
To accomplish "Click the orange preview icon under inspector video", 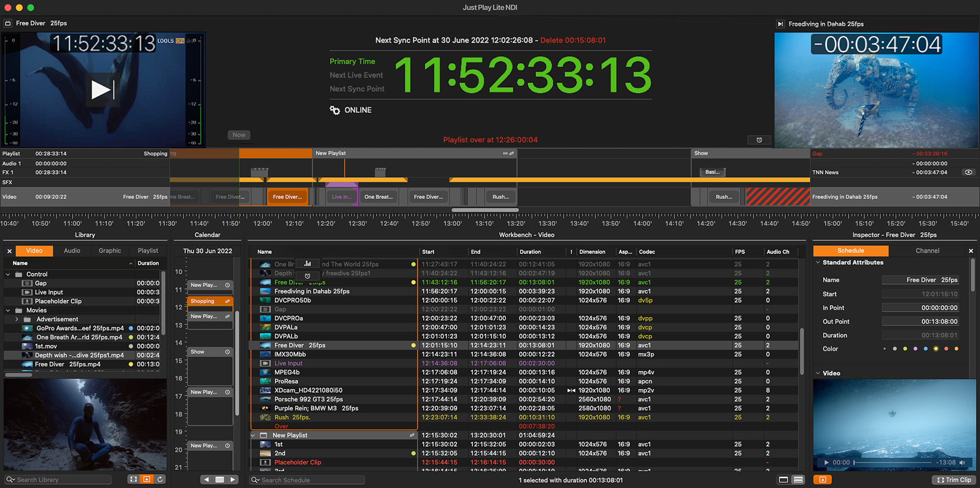I will pos(822,479).
